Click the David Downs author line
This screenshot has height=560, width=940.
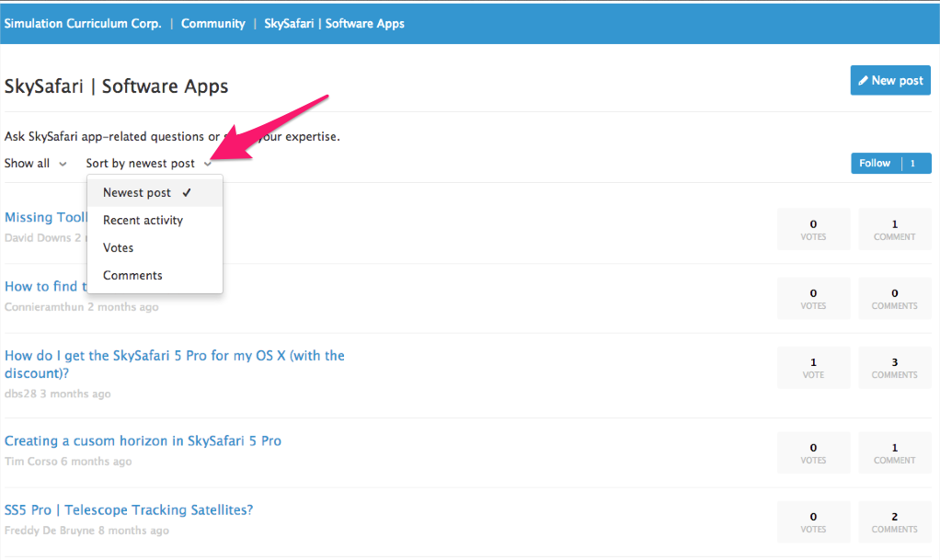(46, 237)
